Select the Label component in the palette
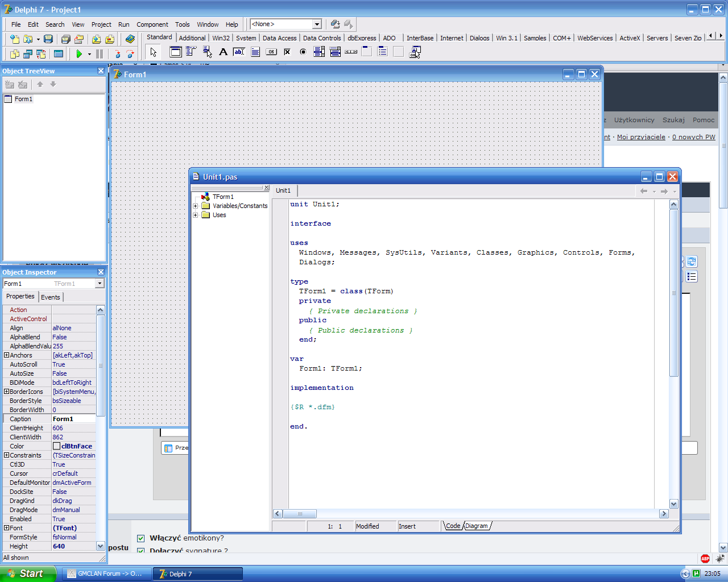The image size is (728, 582). click(223, 52)
